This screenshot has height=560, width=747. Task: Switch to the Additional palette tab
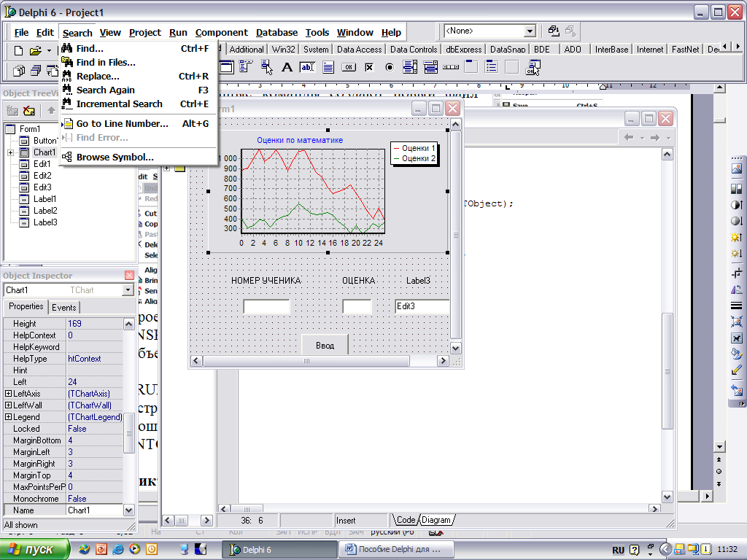pyautogui.click(x=247, y=49)
